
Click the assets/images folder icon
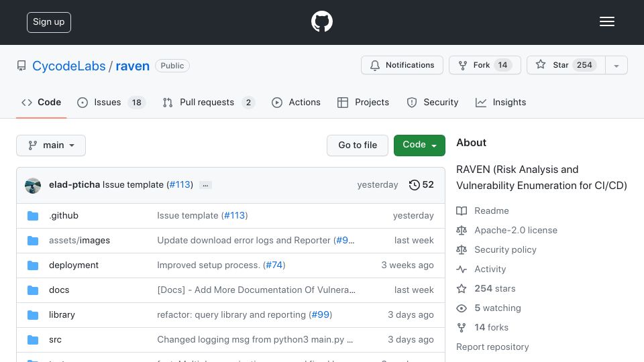pos(33,241)
